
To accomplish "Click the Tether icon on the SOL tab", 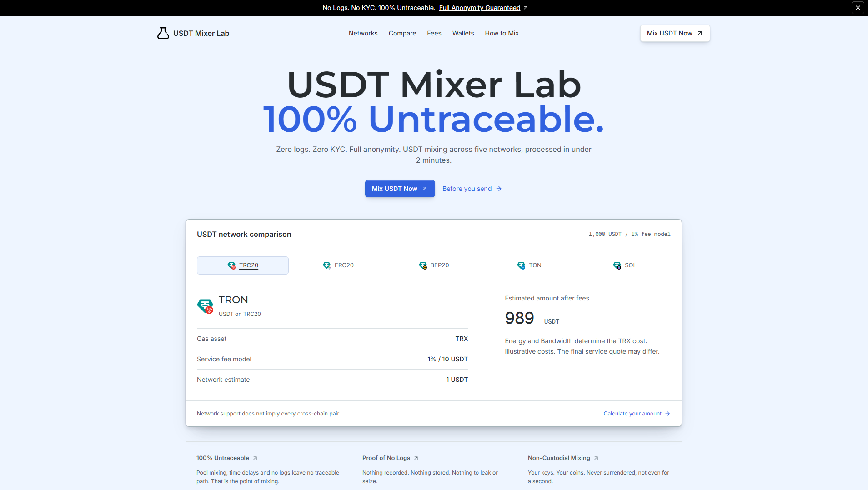I will 617,265.
